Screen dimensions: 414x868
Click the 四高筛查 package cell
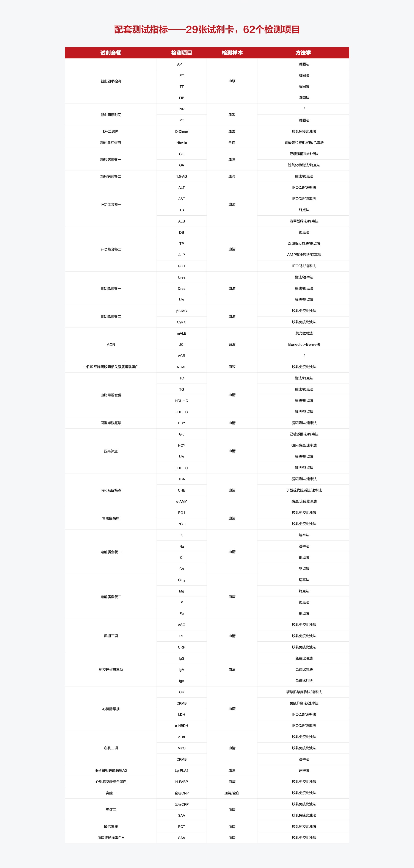click(x=111, y=451)
